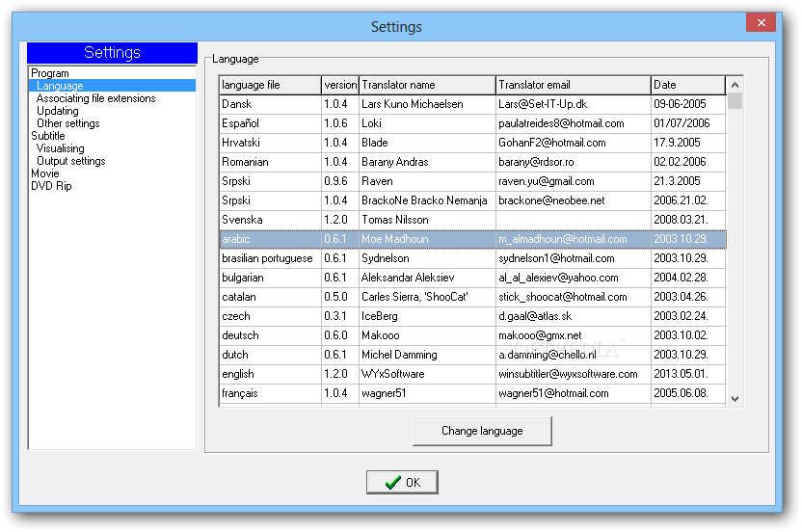
Task: Click email m_almadhoun@hotmail.com
Action: (563, 239)
